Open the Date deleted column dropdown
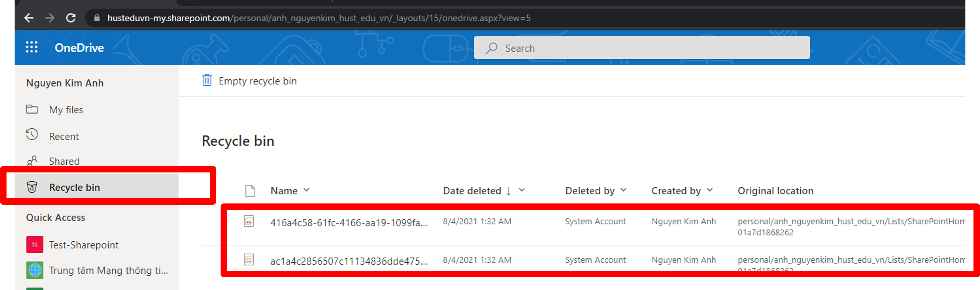Screen dimensions: 980x290 point(522,190)
